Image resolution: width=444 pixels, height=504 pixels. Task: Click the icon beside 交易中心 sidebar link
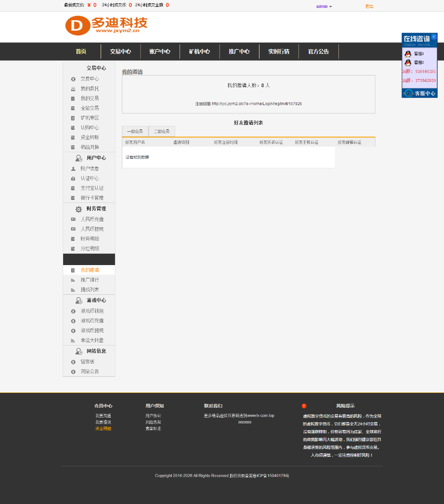pyautogui.click(x=73, y=79)
